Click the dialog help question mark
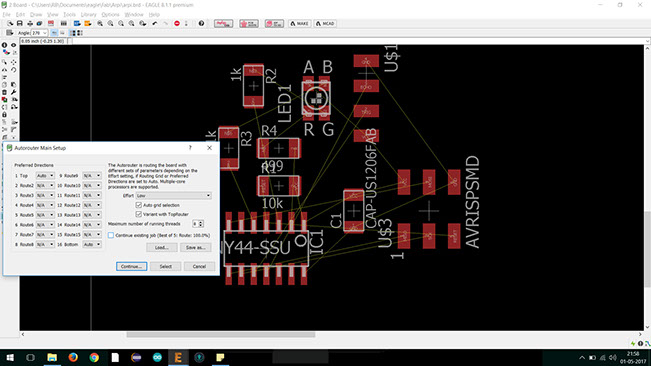 tap(190, 148)
